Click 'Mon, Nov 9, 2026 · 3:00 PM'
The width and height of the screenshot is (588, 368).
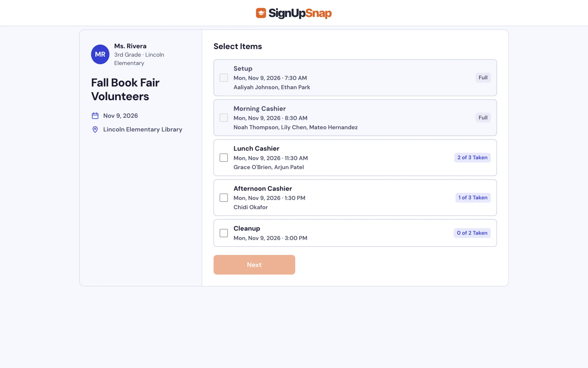270,238
